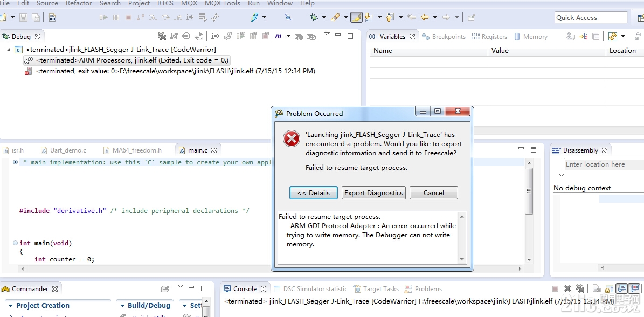644x317 pixels.
Task: Open the dropdown next to New toolbar icon
Action: pyautogui.click(x=12, y=18)
